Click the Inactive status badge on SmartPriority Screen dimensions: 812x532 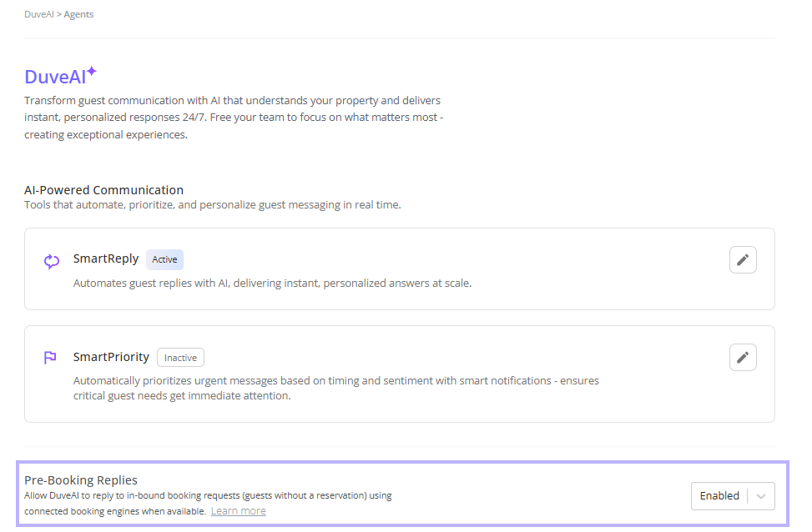tap(180, 358)
